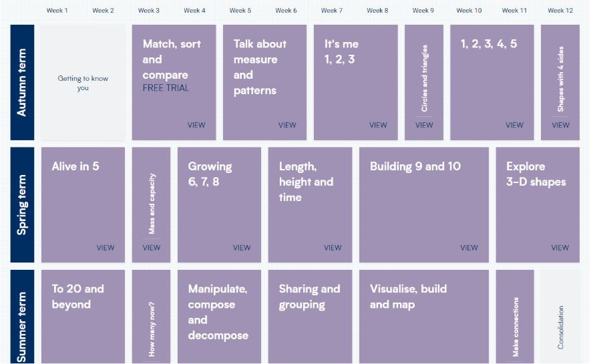
Task: Click VIEW under Shapes with 4 sides
Action: coord(560,125)
